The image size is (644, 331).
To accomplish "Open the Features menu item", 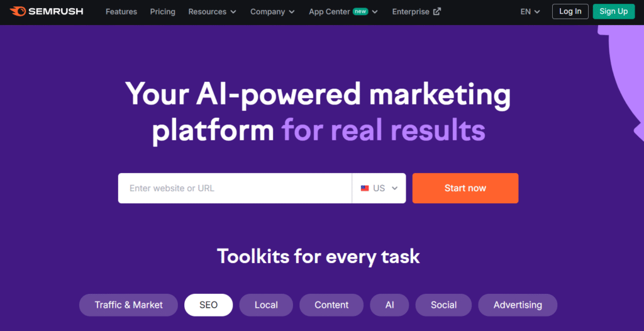I will pyautogui.click(x=121, y=11).
